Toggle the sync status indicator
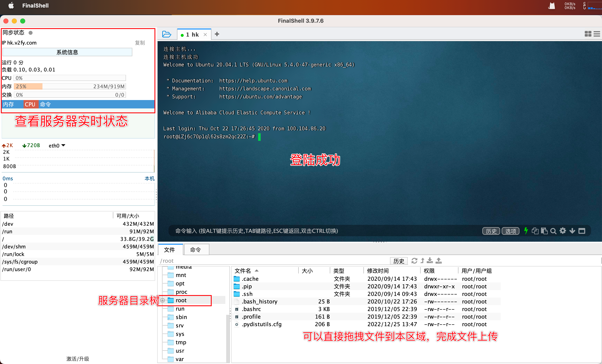Screen dimensions: 602x364 [x=30, y=33]
